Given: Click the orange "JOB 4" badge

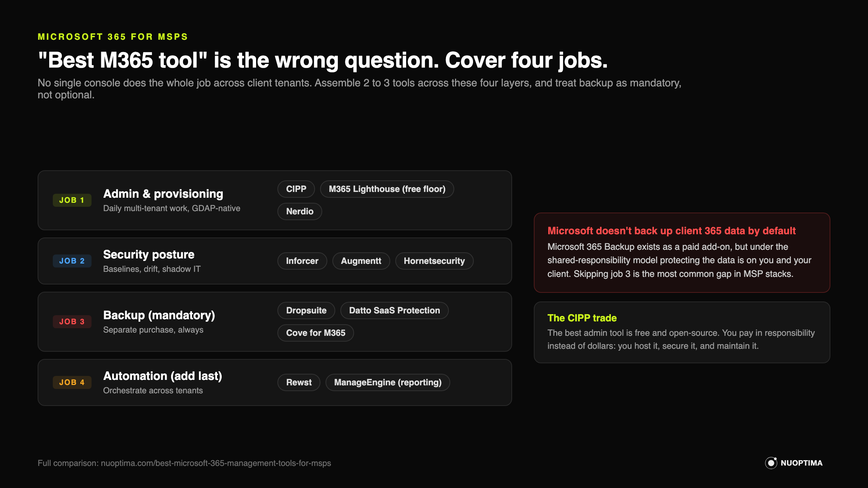Looking at the screenshot, I should (x=72, y=382).
